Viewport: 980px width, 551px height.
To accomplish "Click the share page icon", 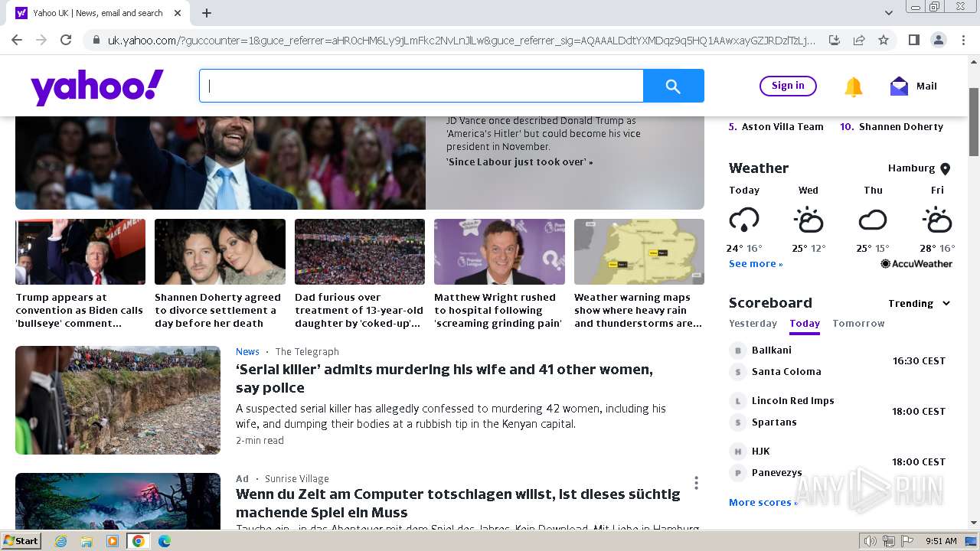I will [859, 40].
